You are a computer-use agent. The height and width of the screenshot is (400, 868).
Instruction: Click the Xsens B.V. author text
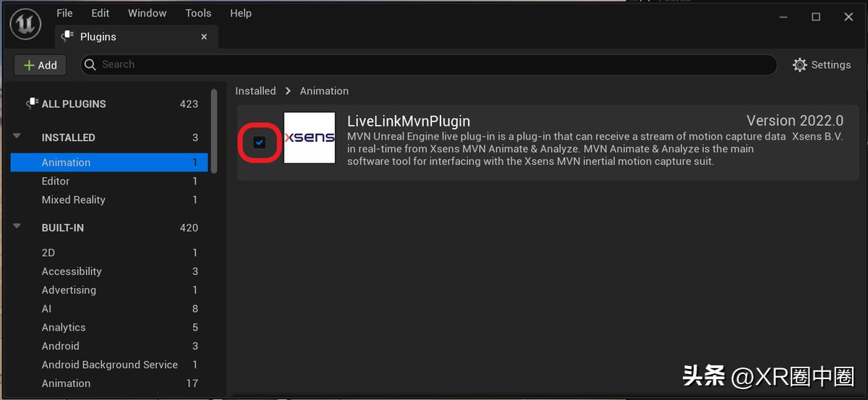click(x=817, y=137)
